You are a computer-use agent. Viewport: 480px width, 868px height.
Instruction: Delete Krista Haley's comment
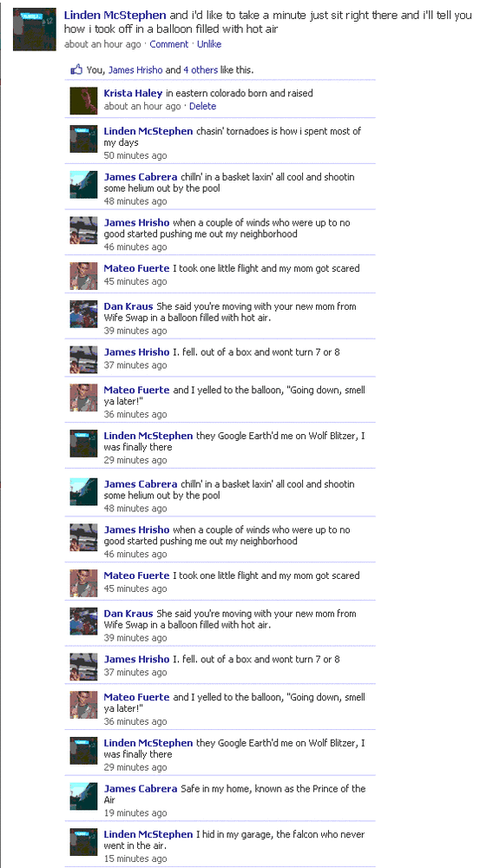tap(202, 106)
